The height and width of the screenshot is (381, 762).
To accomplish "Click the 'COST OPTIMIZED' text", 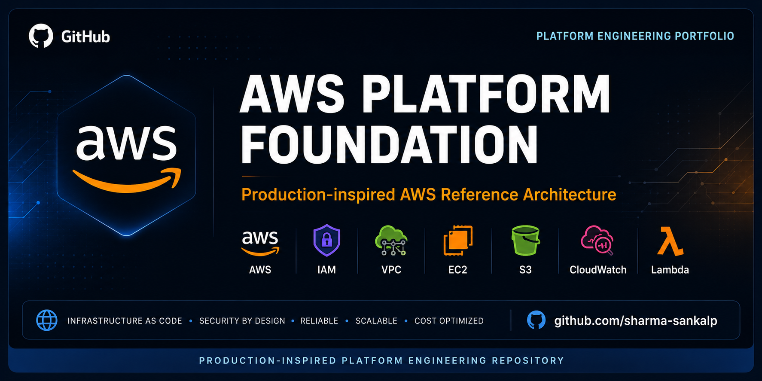I will [449, 321].
